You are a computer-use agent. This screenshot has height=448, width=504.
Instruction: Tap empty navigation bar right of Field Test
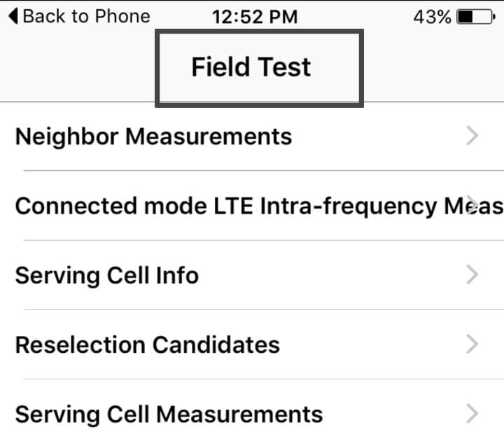coord(434,67)
